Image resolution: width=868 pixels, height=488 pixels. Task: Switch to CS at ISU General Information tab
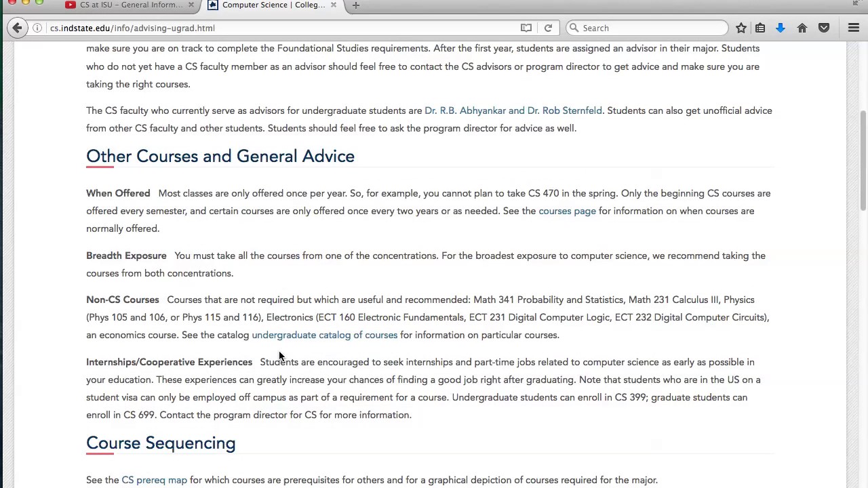pyautogui.click(x=130, y=5)
